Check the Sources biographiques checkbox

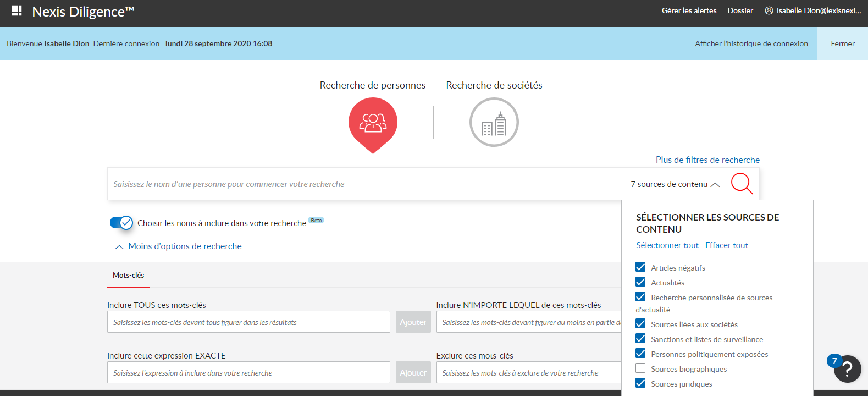640,369
